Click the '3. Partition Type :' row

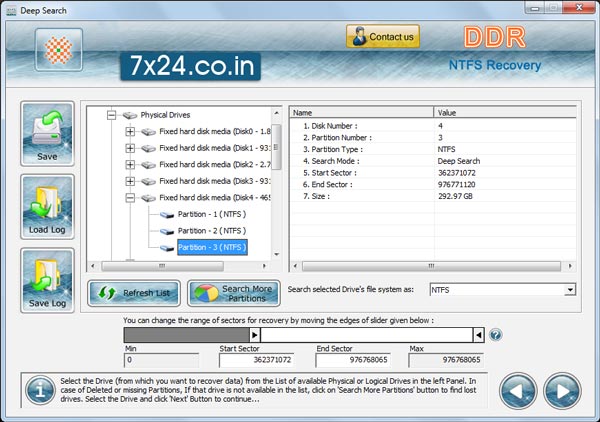pyautogui.click(x=433, y=149)
